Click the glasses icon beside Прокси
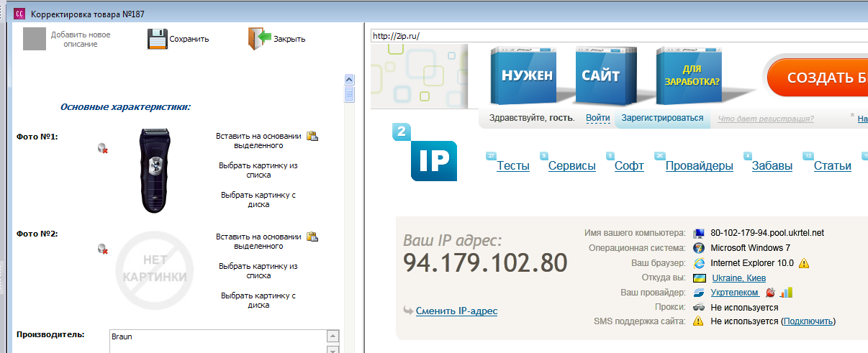This screenshot has height=353, width=868. (x=699, y=307)
